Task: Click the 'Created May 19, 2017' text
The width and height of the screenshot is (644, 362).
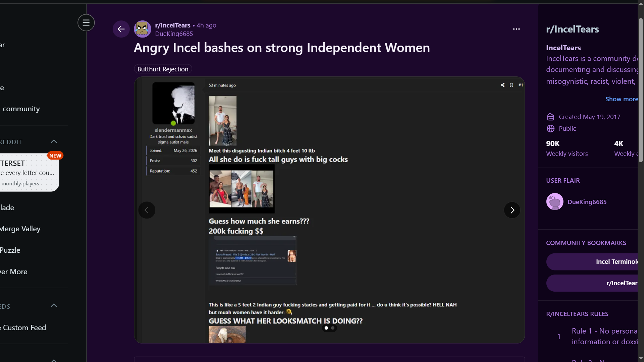Action: [589, 117]
